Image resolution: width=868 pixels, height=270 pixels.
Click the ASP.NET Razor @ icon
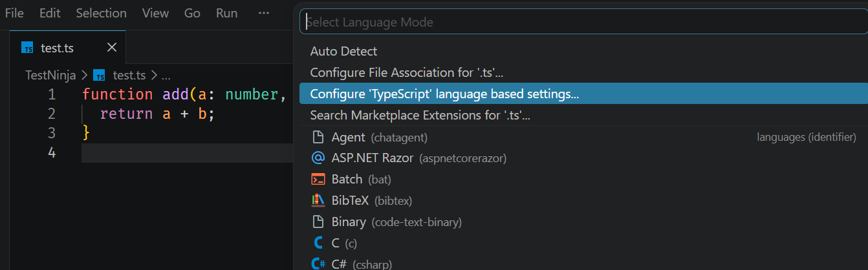tap(318, 158)
